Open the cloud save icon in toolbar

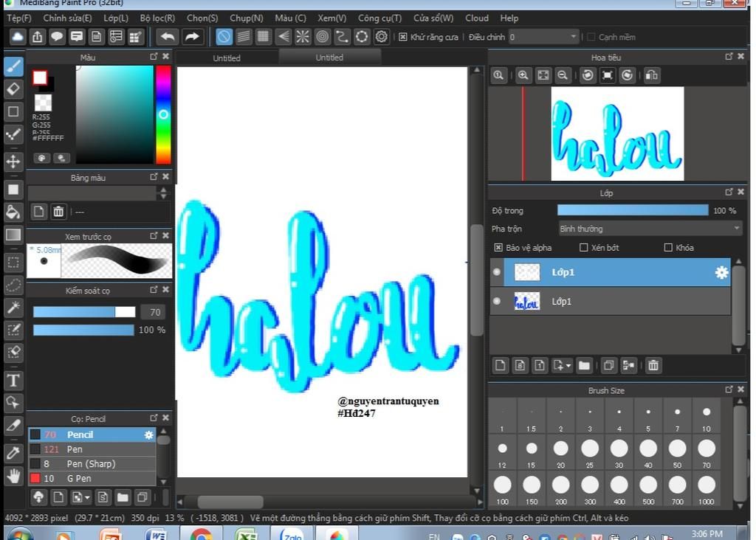click(x=18, y=37)
